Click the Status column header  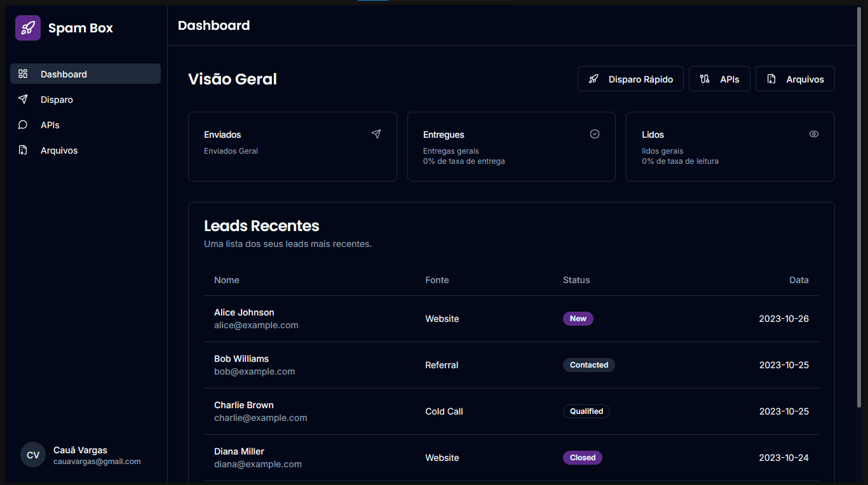coord(576,280)
